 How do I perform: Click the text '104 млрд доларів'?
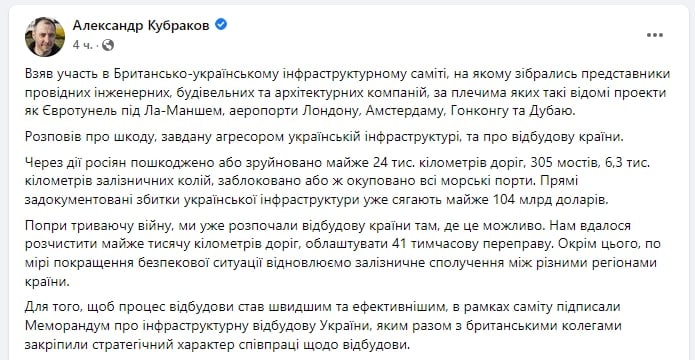tap(549, 200)
